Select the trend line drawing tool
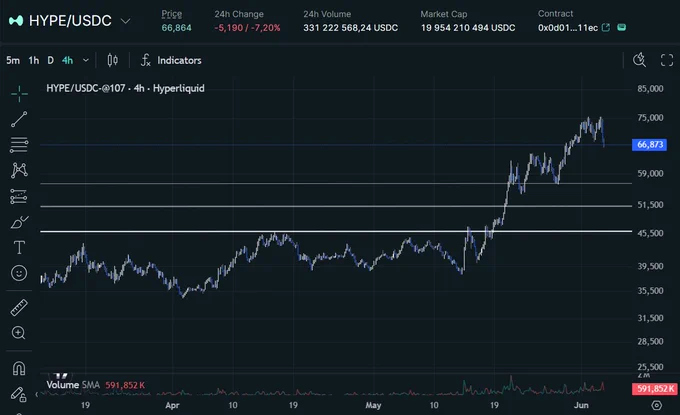The width and height of the screenshot is (680, 415). click(19, 119)
